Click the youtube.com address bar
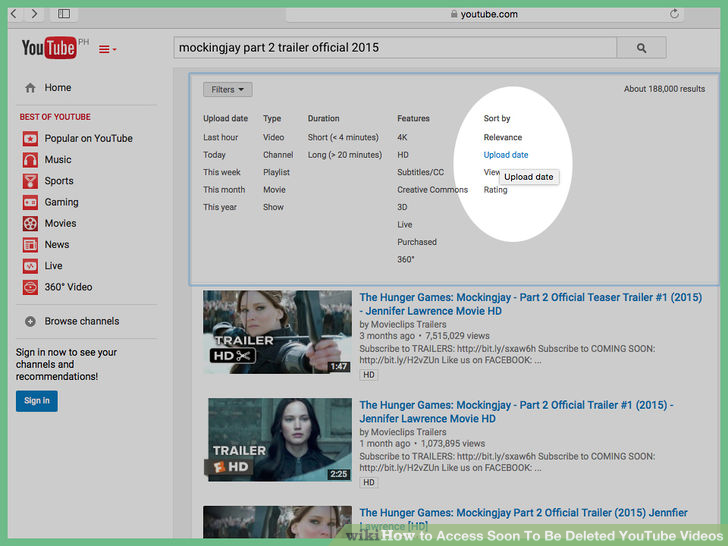 pos(483,14)
